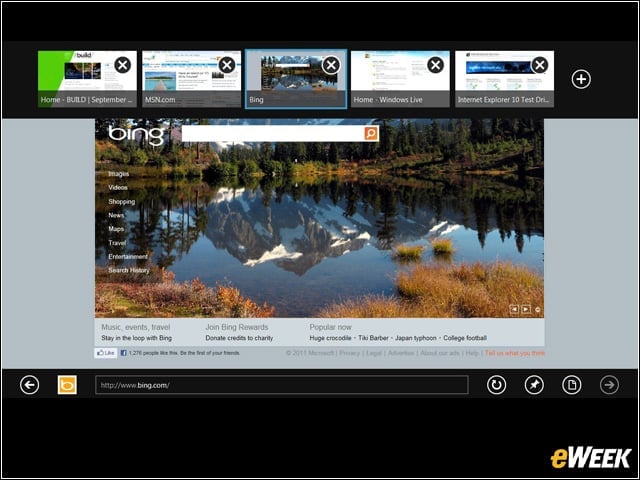Open Internet Explorer 10 Test Drive tab
Image resolution: width=640 pixels, height=480 pixels.
504,79
